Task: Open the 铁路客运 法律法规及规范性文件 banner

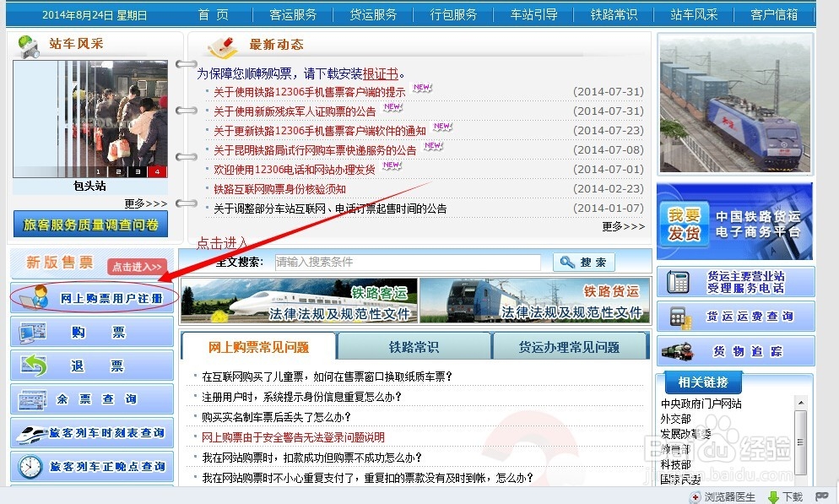Action: pos(299,301)
